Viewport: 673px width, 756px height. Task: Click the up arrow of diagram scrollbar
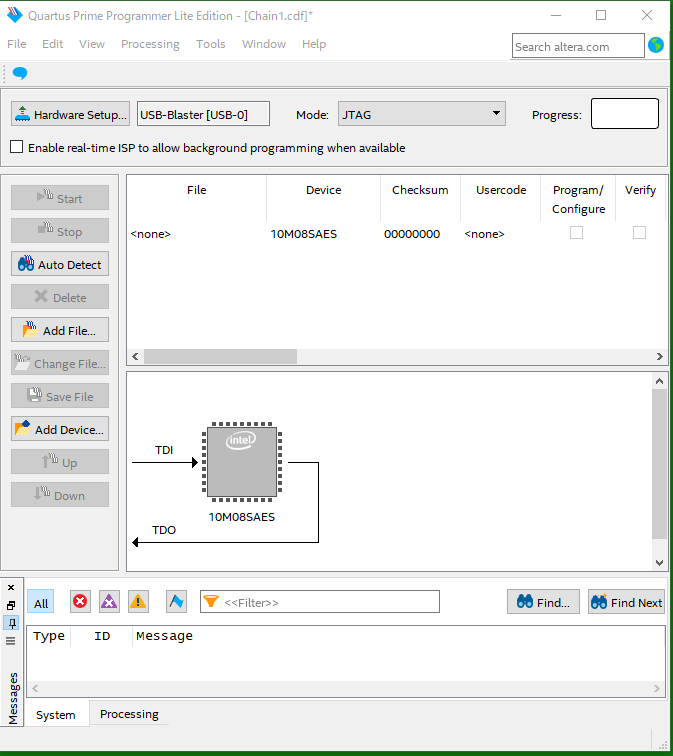[x=659, y=381]
